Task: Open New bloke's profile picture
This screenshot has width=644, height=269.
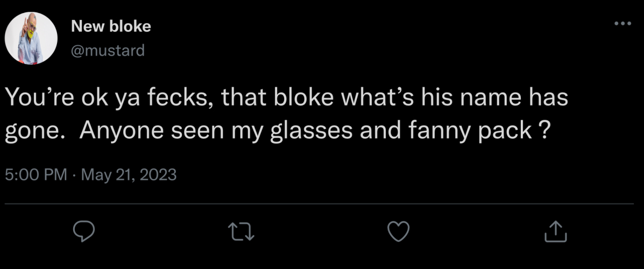Action: 31,38
